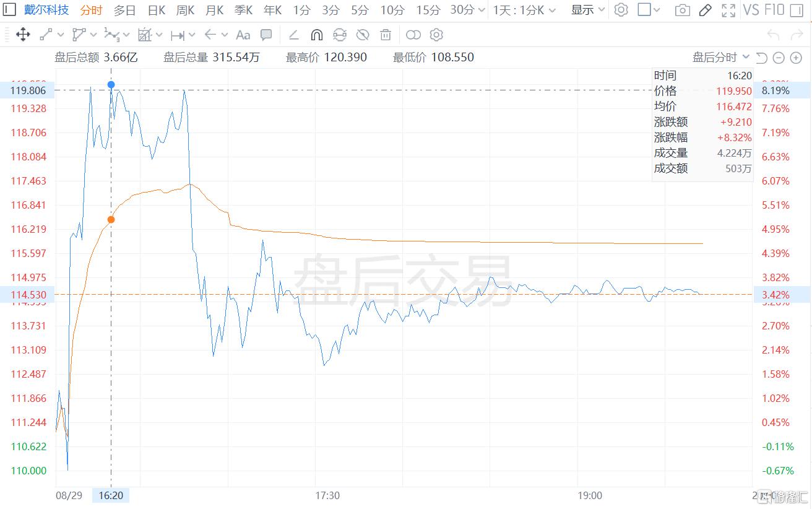Click the 戴尔科技 stock name
Screen dimensions: 812x509
46,10
